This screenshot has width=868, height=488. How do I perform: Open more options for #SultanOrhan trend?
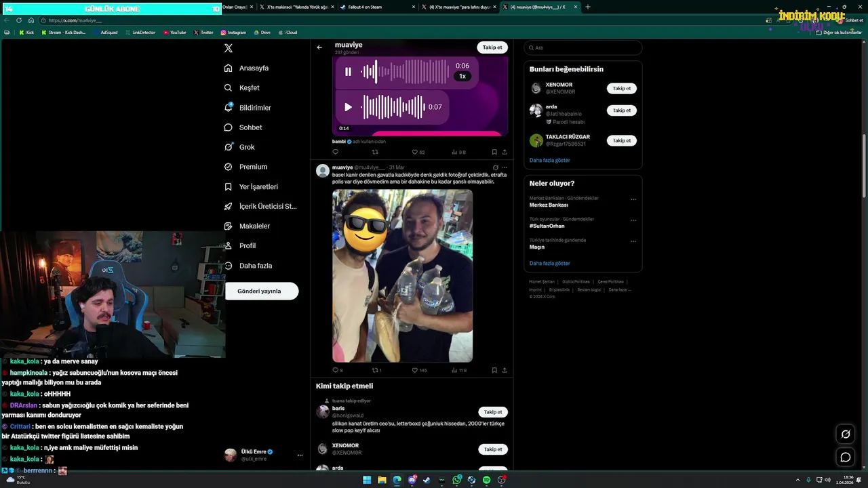coord(633,220)
